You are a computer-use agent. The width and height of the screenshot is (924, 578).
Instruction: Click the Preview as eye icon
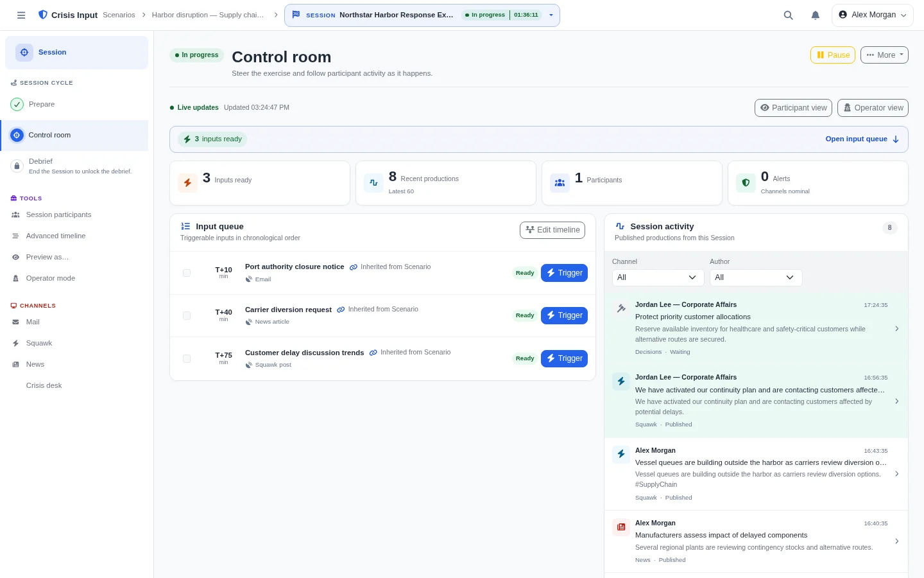15,258
